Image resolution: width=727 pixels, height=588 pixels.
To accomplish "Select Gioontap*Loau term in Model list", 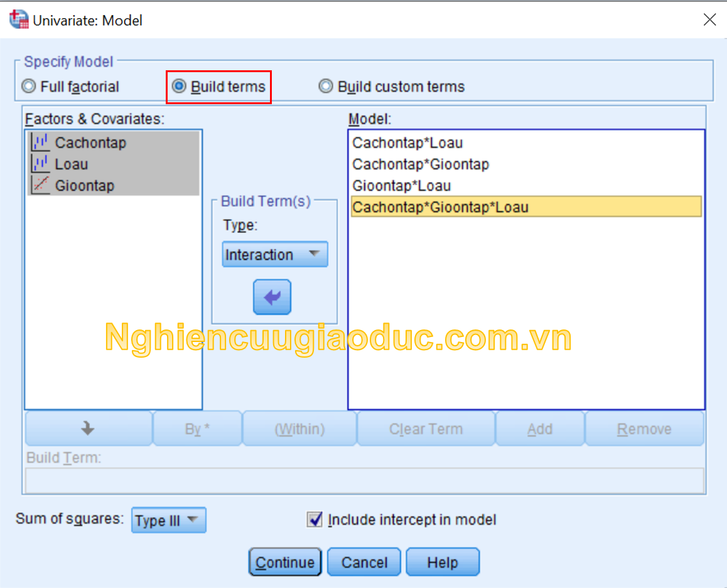I will point(402,186).
